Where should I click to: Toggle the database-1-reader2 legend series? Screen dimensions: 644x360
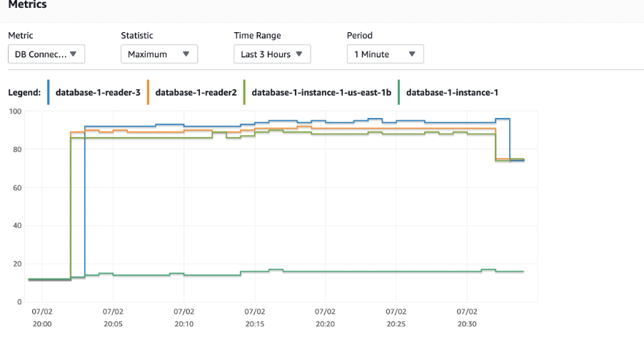[x=196, y=92]
